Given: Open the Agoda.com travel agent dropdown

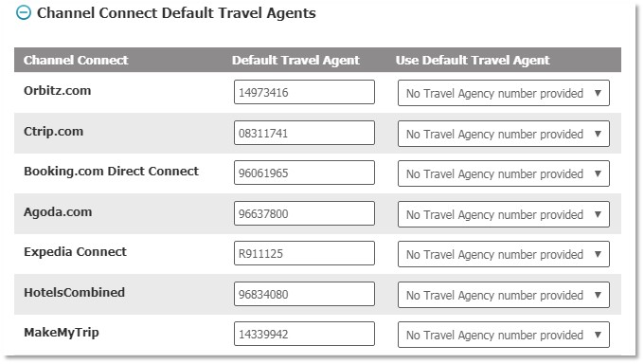Looking at the screenshot, I should pyautogui.click(x=504, y=214).
